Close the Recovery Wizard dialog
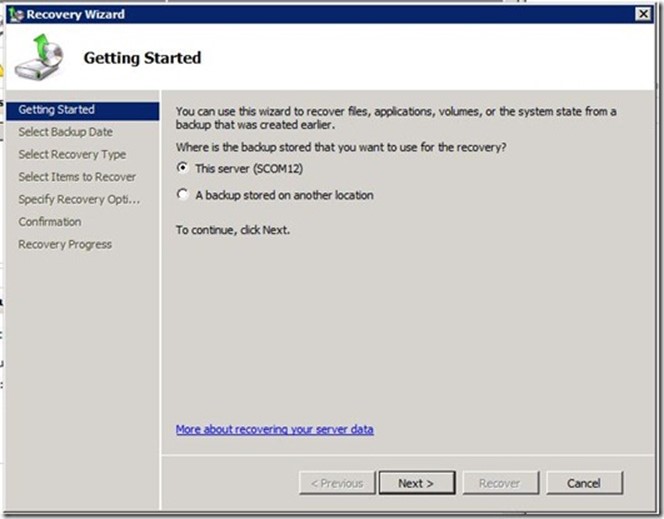The width and height of the screenshot is (664, 519). [x=643, y=14]
